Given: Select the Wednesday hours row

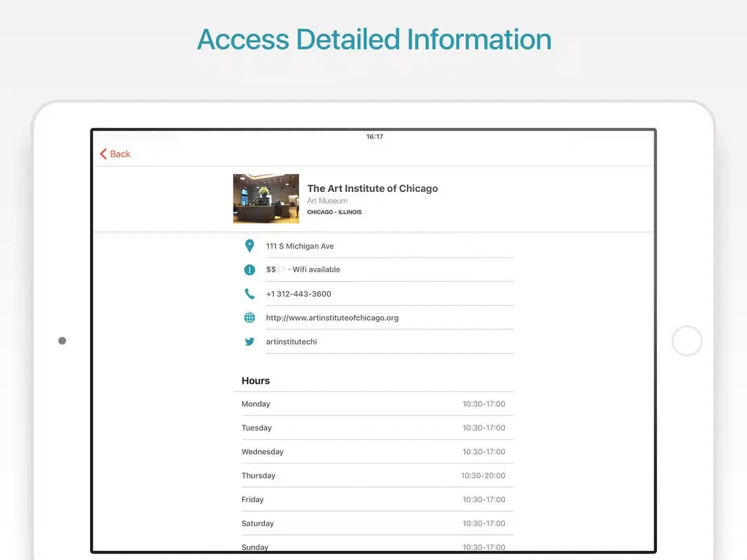Looking at the screenshot, I should [373, 452].
